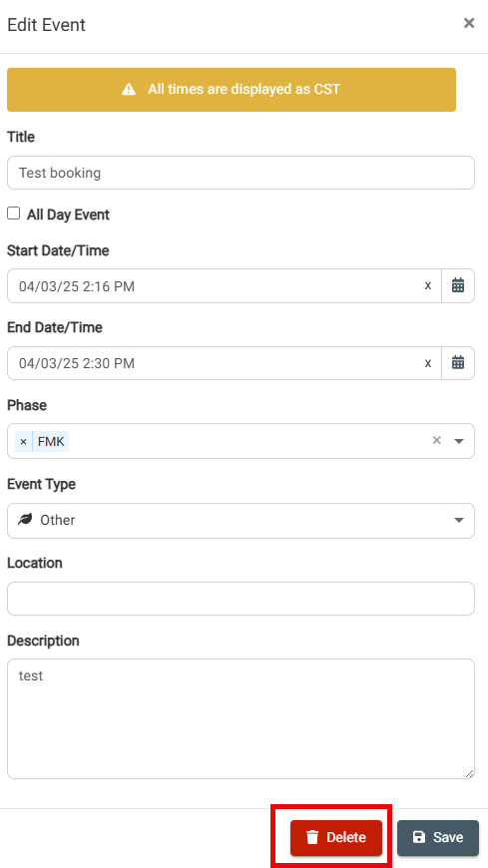Click the leaf icon beside Other

point(25,520)
